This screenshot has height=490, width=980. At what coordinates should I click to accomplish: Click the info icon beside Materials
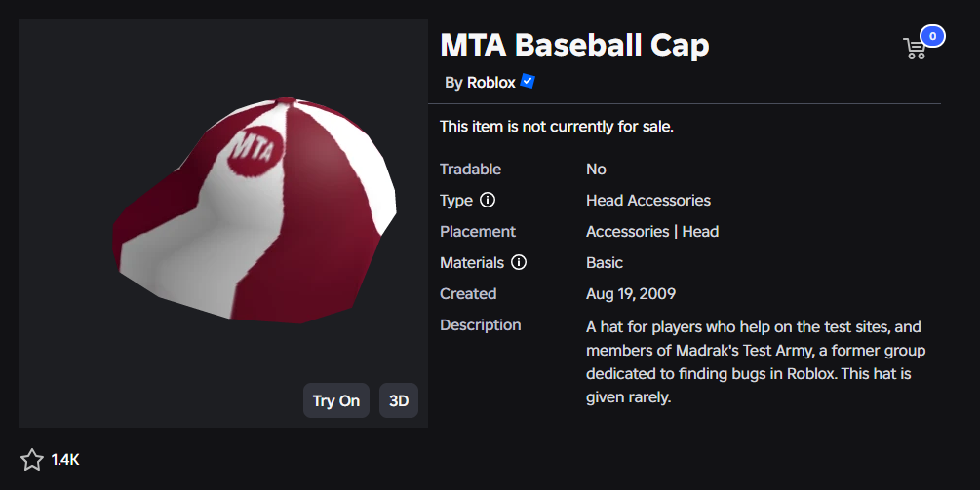(x=519, y=263)
